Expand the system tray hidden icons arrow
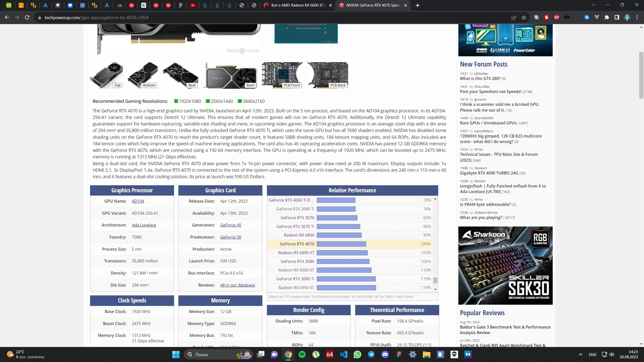The width and height of the screenshot is (644, 362). pyautogui.click(x=580, y=354)
